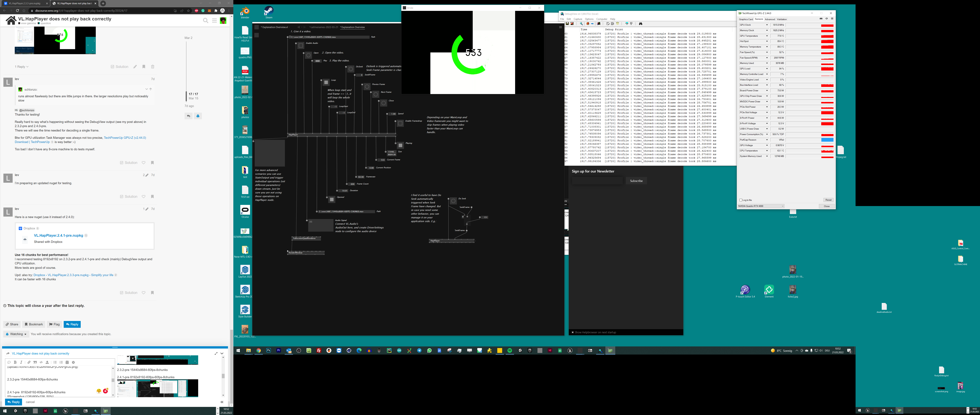Click the filter funnel icon in DebugView
The image size is (980, 415).
tap(627, 24)
